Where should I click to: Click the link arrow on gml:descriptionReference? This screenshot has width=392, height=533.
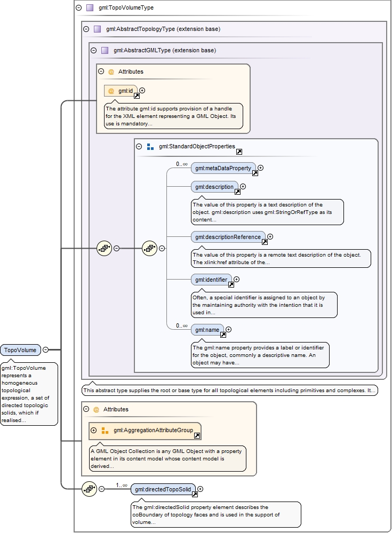point(265,242)
